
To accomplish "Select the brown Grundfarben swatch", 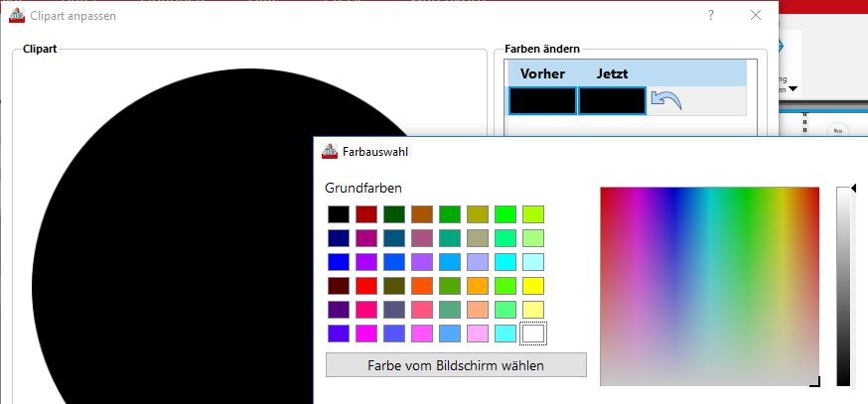I will click(422, 214).
